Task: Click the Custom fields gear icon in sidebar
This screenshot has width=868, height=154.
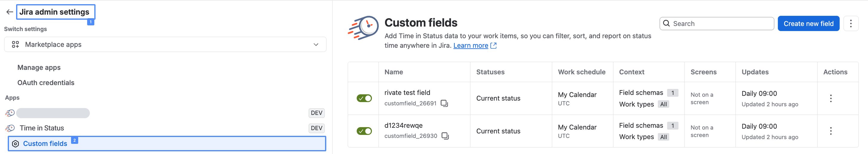Action: coord(16,144)
